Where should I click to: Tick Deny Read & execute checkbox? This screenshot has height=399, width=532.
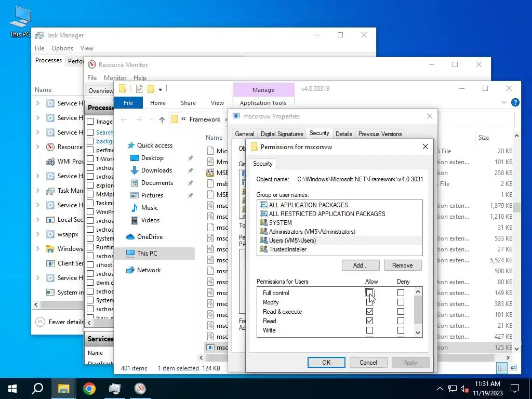click(401, 312)
